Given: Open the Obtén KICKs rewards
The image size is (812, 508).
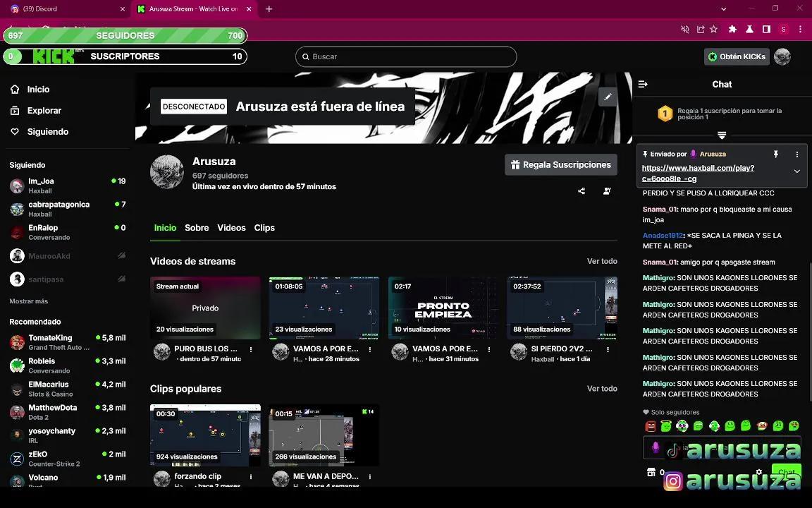Looking at the screenshot, I should [x=737, y=56].
